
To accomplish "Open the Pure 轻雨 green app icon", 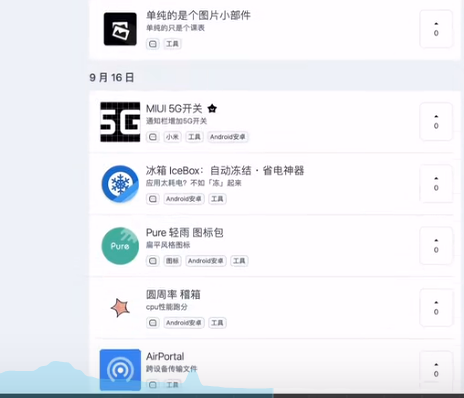I will 120,246.
